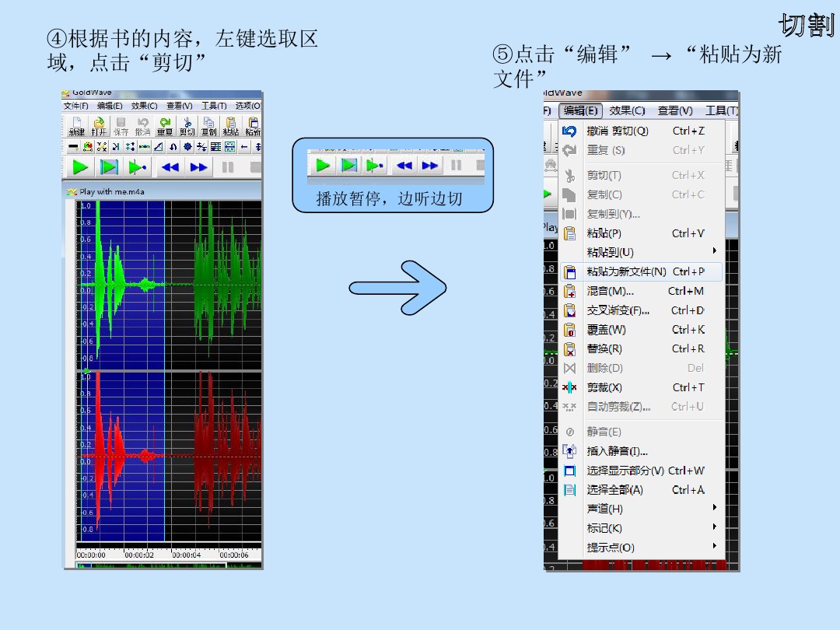Choose 剪裁(X) trim menu entry

point(604,387)
